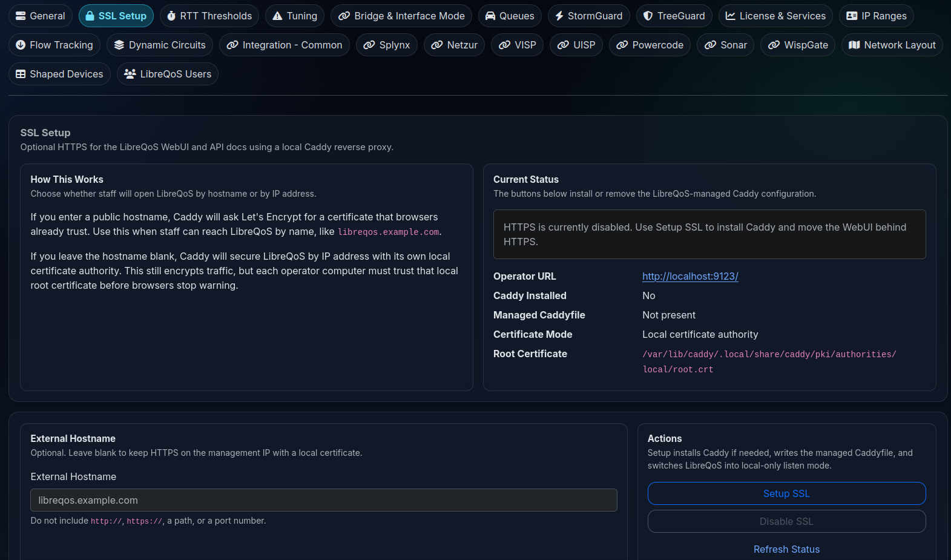Click the "Operator URL" label
The height and width of the screenshot is (560, 951).
525,276
